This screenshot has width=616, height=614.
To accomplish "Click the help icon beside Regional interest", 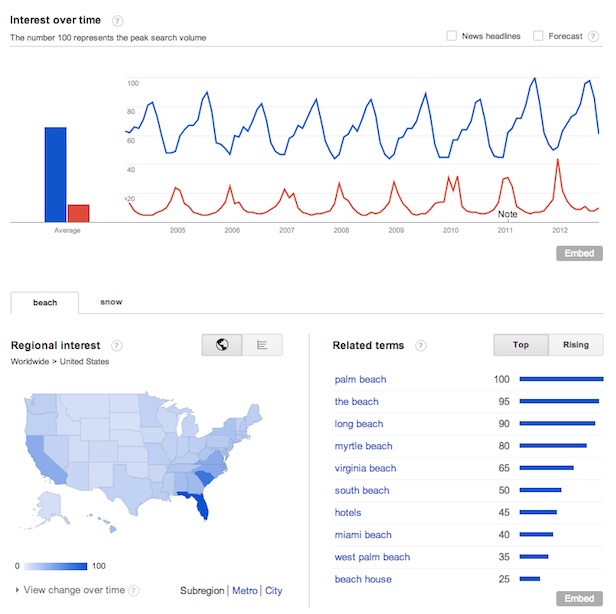I will click(117, 346).
